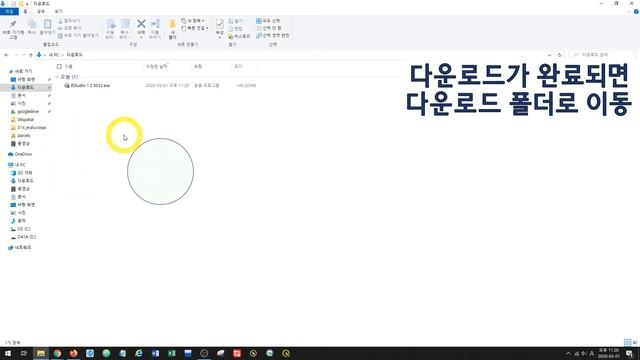Viewport: 640px width, 360px height.
Task: Sort by the Size column header
Action: click(238, 66)
